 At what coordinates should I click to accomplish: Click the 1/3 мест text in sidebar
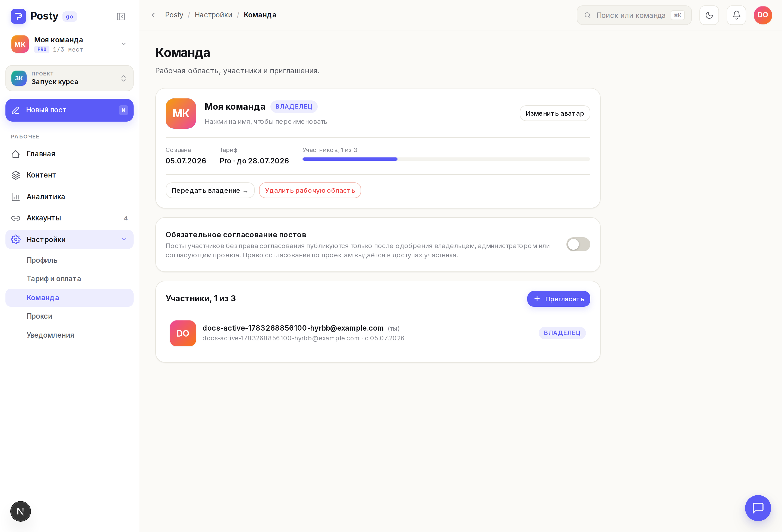[68, 49]
